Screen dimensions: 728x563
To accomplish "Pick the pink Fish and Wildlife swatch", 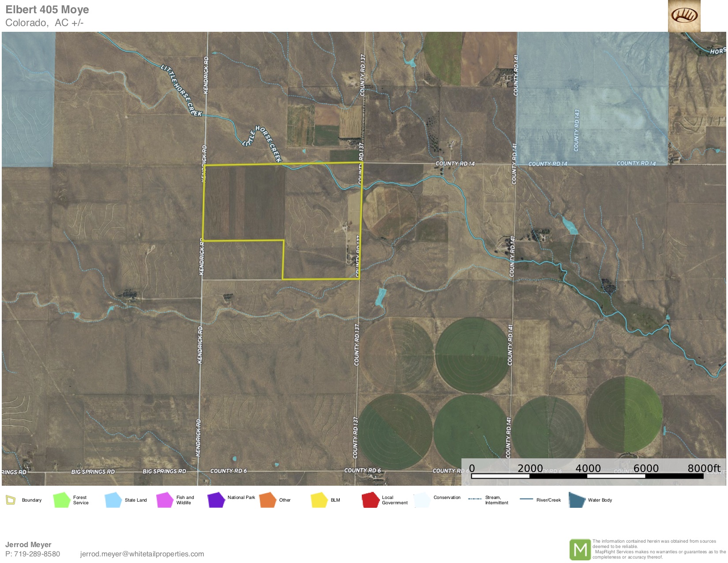I will click(x=165, y=500).
